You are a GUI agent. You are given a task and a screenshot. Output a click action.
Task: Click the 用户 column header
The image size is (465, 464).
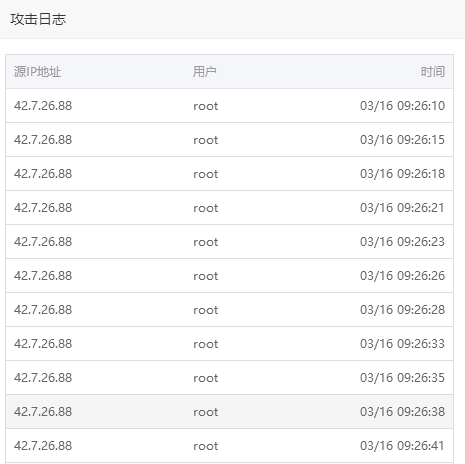pyautogui.click(x=205, y=72)
